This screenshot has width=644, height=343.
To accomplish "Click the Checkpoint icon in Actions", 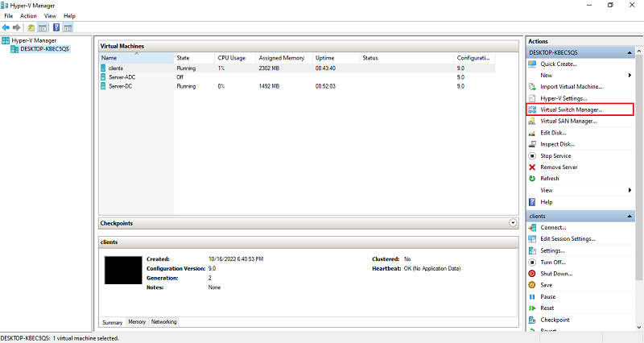I will pos(532,320).
